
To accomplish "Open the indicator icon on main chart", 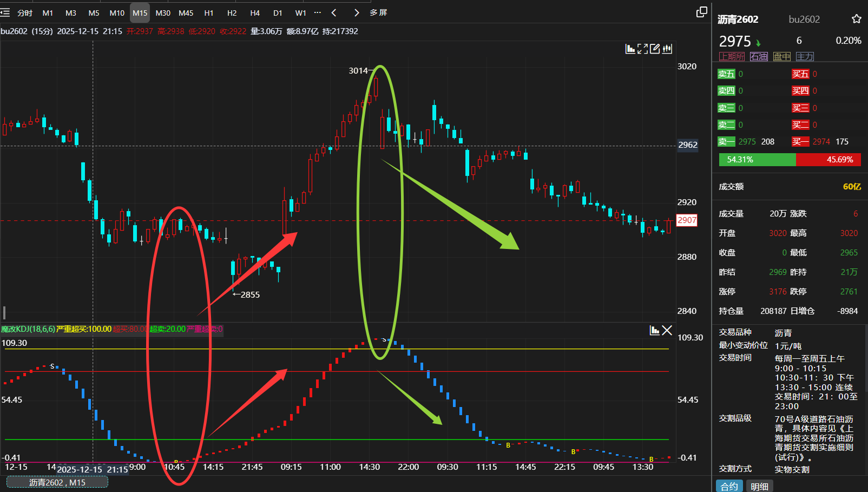I will (x=630, y=49).
